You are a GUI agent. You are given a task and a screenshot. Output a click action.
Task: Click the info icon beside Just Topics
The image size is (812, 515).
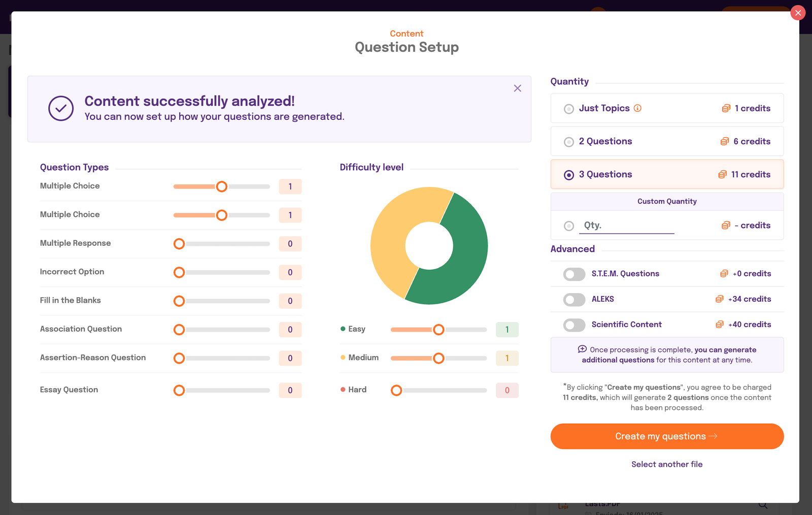(638, 108)
